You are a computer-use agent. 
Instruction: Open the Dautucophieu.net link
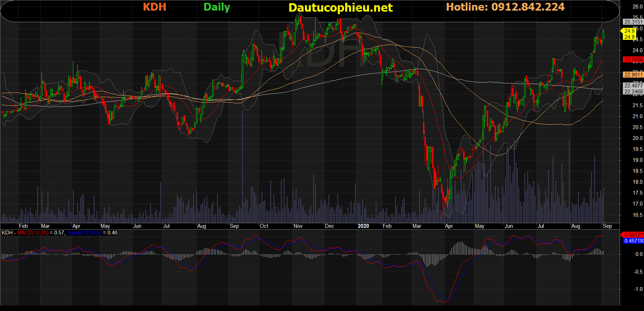(x=340, y=8)
